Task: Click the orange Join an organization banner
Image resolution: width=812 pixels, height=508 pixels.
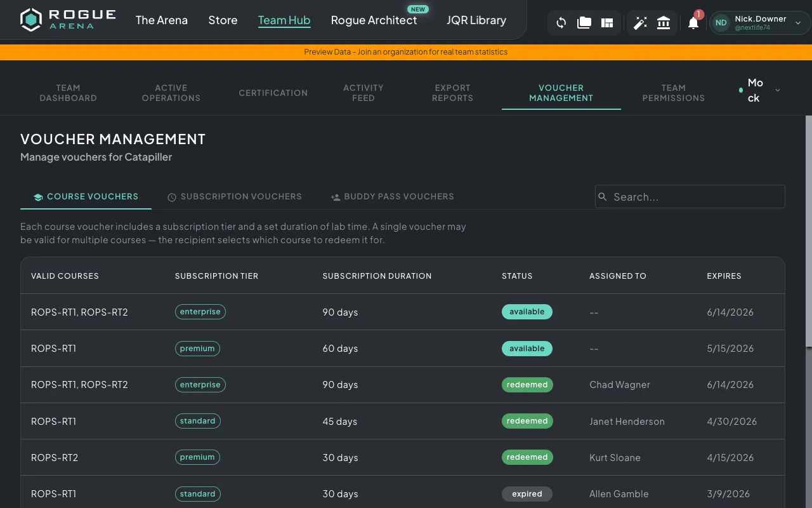Action: click(406, 51)
